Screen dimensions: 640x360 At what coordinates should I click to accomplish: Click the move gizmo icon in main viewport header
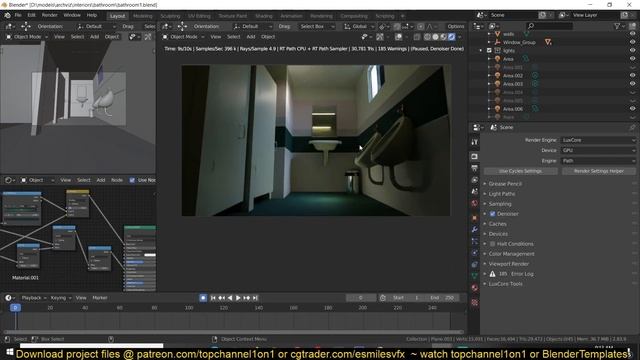182,26
